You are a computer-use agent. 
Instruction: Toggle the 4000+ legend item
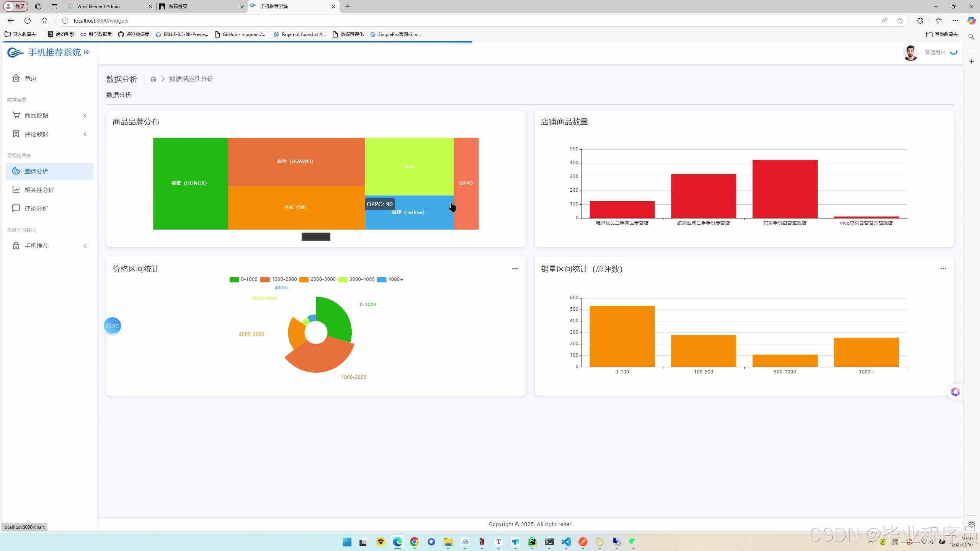click(x=390, y=279)
